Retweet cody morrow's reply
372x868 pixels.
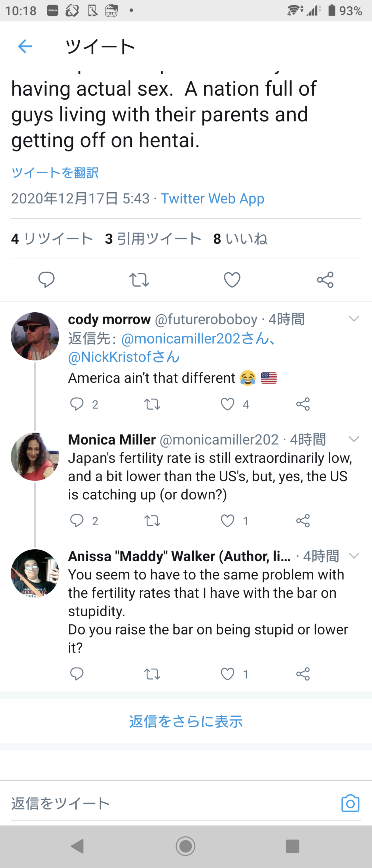coord(152,404)
